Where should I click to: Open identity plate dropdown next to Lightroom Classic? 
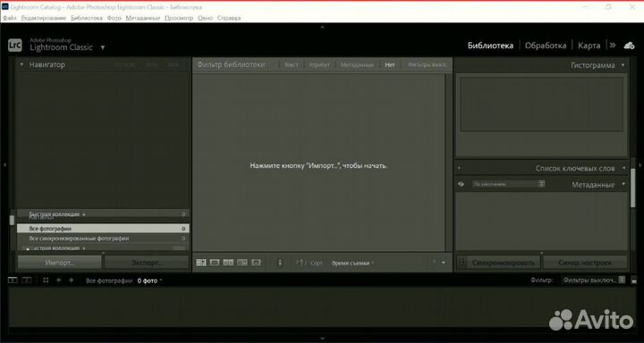pyautogui.click(x=103, y=47)
